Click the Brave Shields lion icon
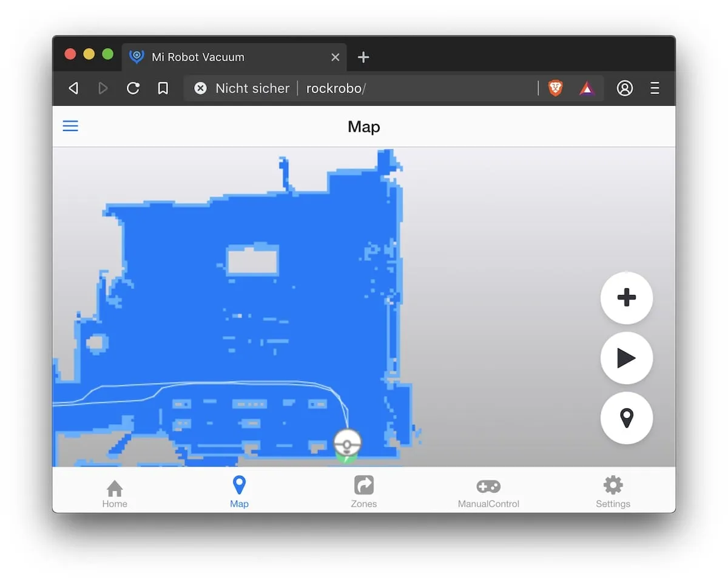 555,89
